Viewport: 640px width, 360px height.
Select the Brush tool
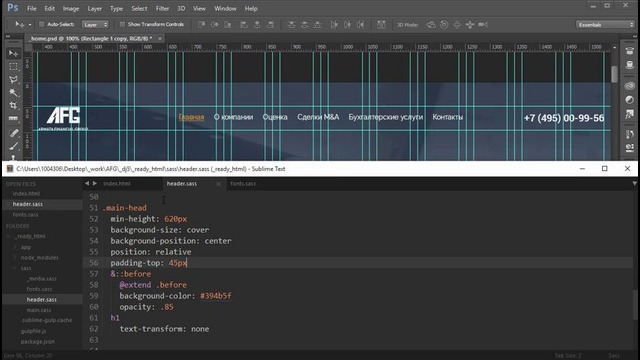(x=13, y=146)
